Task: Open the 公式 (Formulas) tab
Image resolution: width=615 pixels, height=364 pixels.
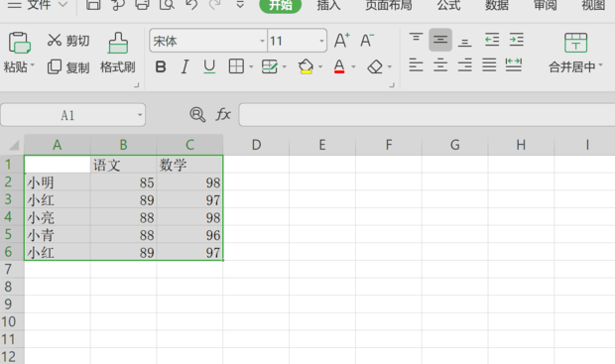Action: (448, 5)
